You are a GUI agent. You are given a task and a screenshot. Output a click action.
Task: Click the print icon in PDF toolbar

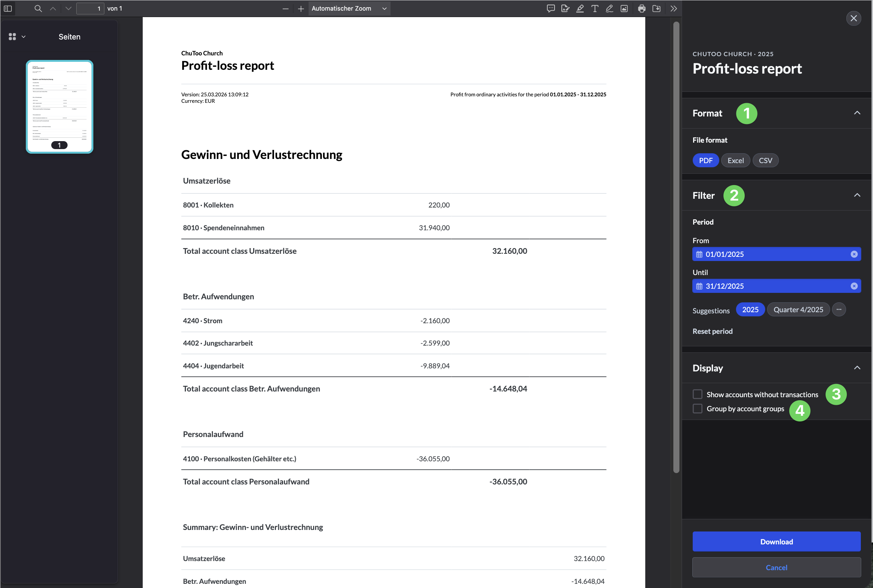641,8
